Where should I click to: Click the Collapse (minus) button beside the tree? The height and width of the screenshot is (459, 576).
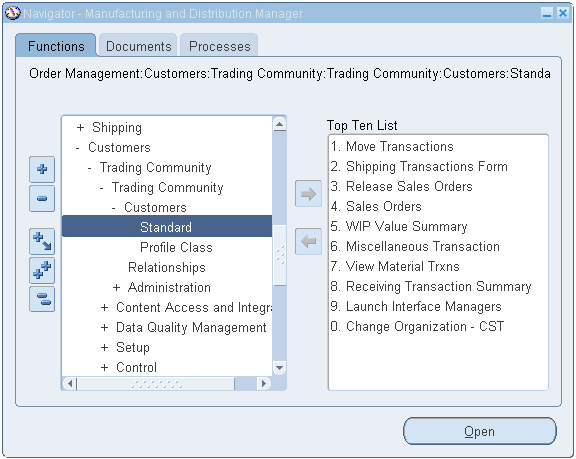pos(42,199)
